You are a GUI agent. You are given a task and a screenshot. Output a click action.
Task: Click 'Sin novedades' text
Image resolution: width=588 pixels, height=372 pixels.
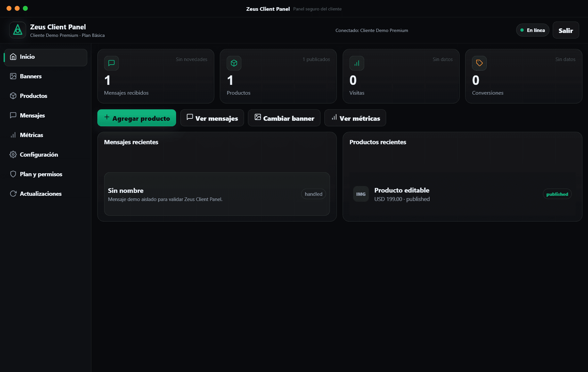191,59
